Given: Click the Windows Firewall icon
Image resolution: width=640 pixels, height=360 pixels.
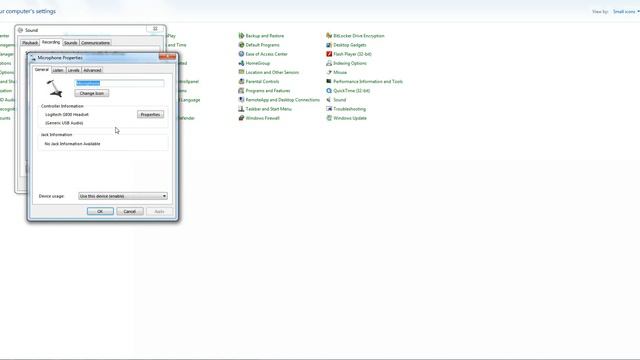Looking at the screenshot, I should click(241, 118).
